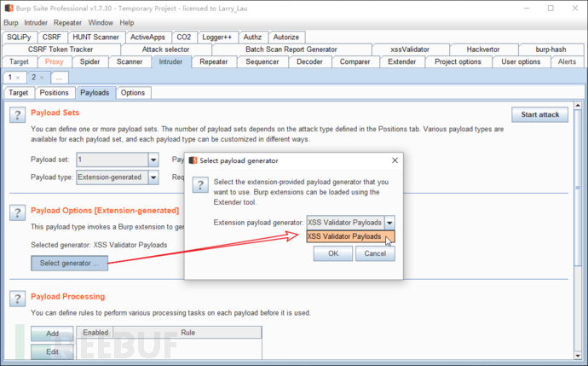
Task: Switch to the CSRF tab
Action: [52, 38]
